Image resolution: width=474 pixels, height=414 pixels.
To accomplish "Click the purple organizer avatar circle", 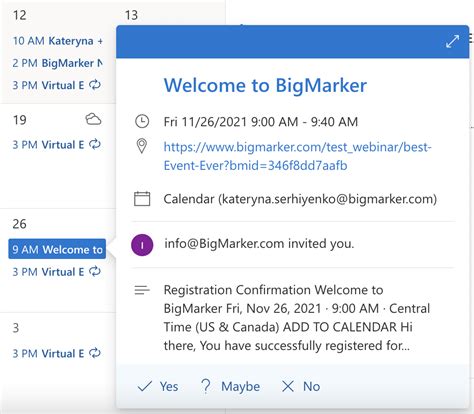I will [142, 245].
